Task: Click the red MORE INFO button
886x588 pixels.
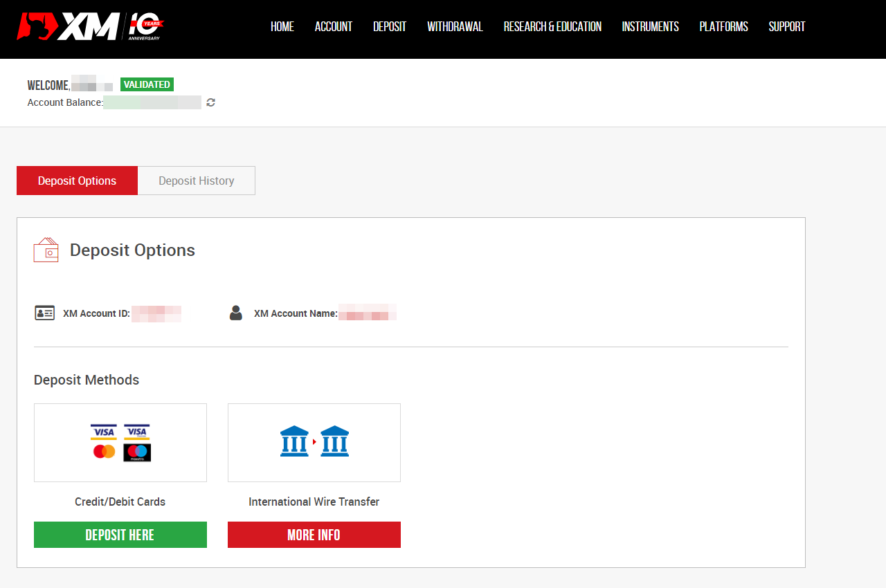Action: point(314,535)
